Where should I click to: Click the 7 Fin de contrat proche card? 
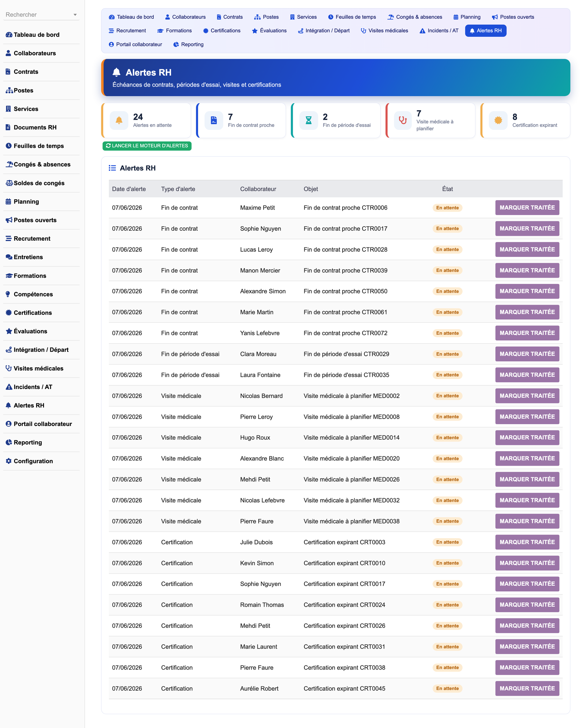tap(241, 120)
